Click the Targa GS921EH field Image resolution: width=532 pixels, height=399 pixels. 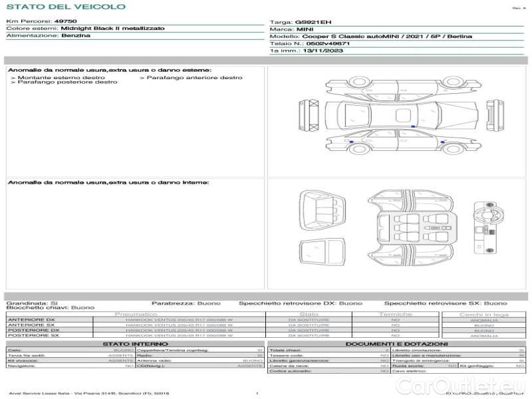click(303, 23)
